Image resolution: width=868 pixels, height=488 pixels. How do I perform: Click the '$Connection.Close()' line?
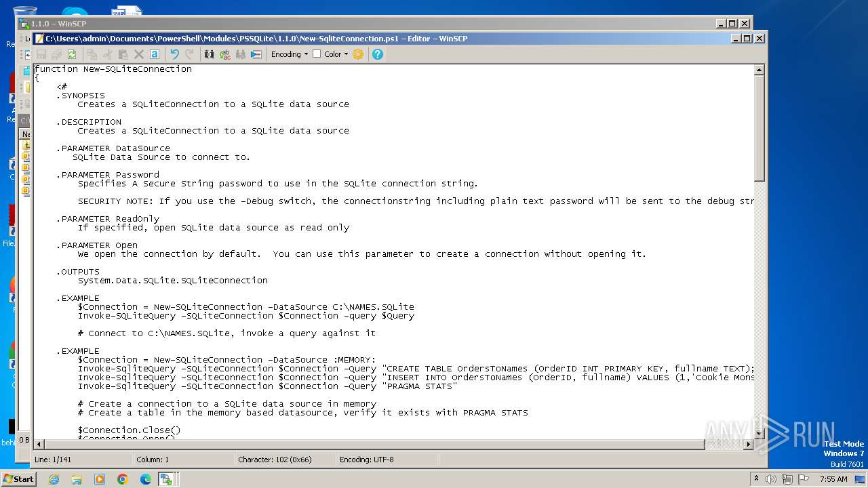(130, 430)
